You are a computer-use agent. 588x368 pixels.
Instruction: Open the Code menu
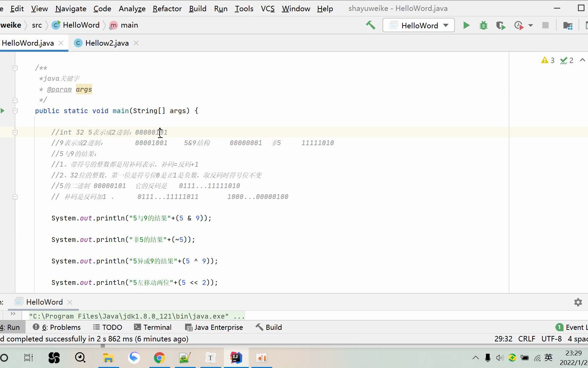point(102,9)
